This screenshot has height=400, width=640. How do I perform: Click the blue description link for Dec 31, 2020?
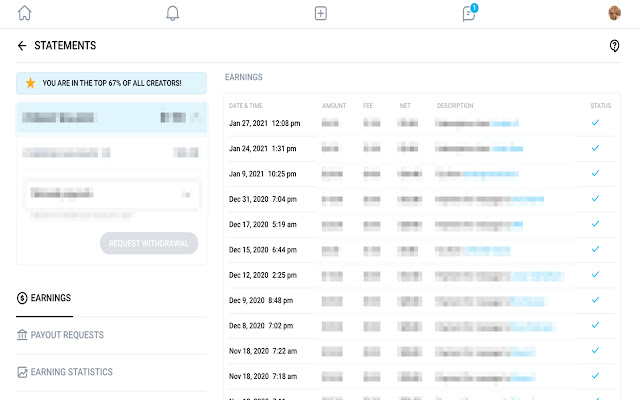point(527,200)
